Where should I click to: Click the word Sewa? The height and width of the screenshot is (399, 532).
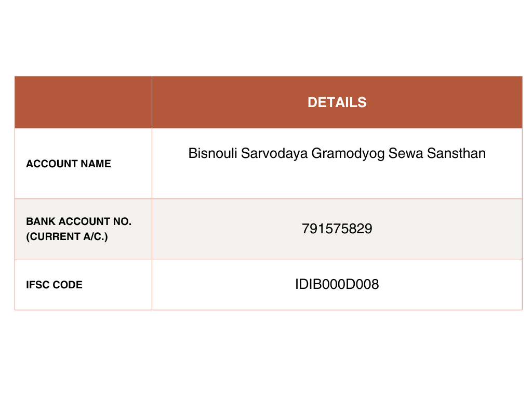click(x=406, y=154)
